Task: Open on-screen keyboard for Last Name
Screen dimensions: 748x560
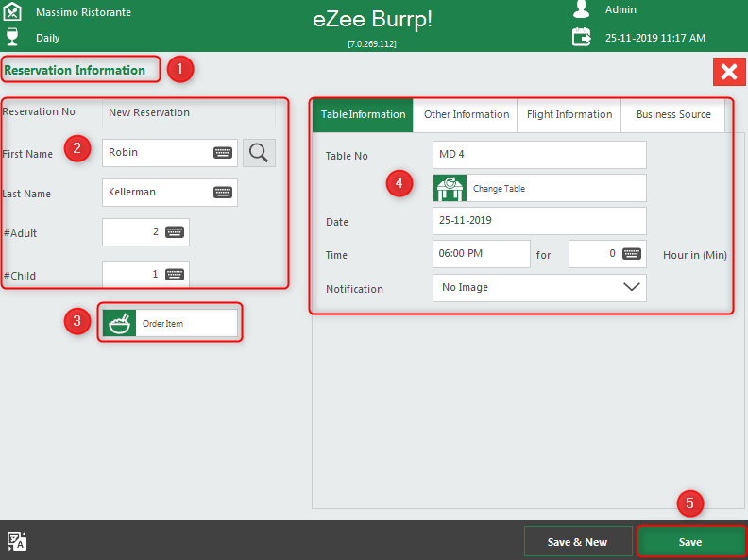Action: click(223, 193)
